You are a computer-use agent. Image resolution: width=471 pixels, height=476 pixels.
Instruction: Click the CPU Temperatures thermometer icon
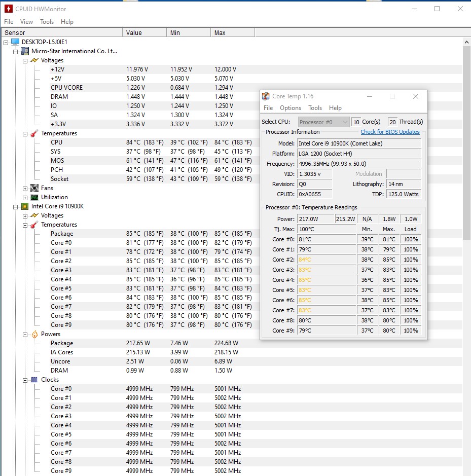(34, 225)
